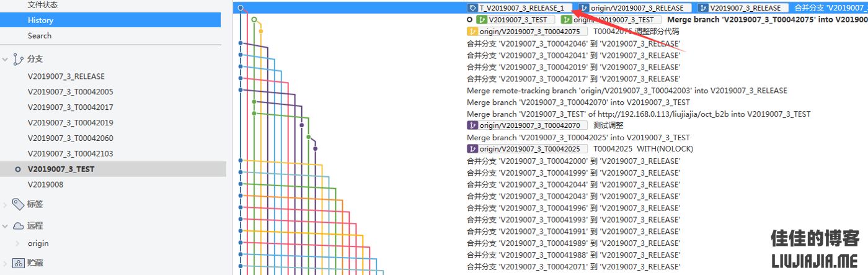
Task: Collapse the 分支 branches section
Action: pos(6,60)
